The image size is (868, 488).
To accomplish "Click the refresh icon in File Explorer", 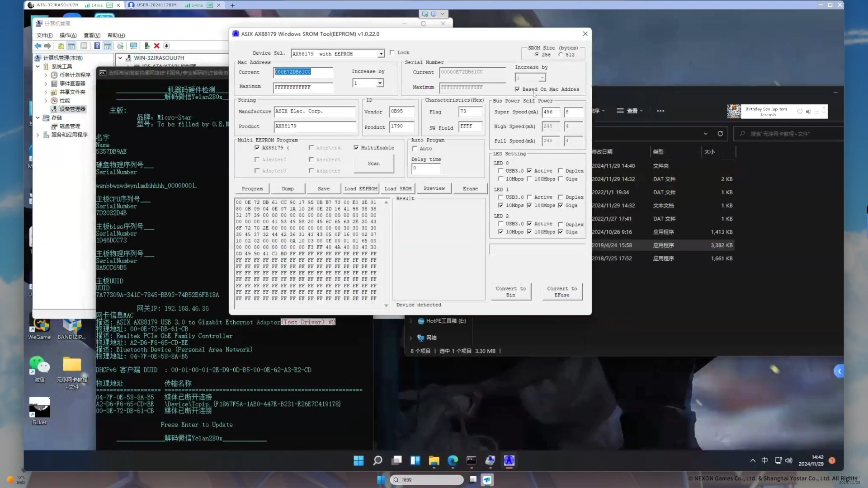I will click(x=720, y=134).
